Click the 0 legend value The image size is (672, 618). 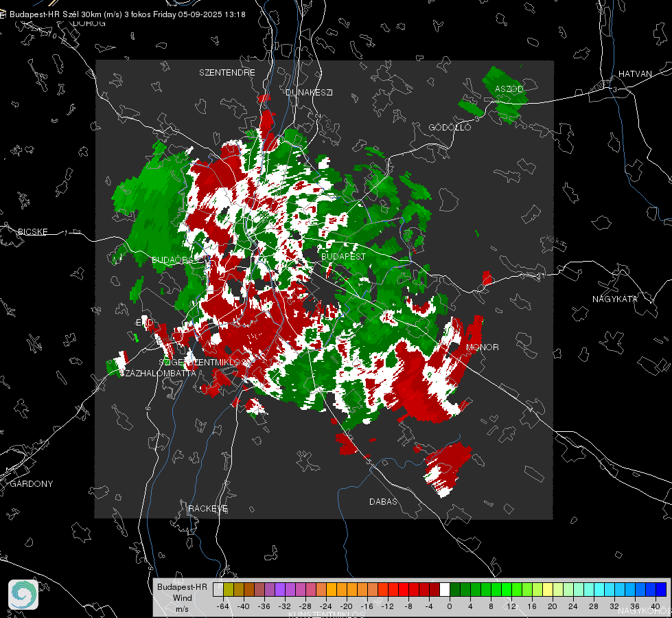449,606
